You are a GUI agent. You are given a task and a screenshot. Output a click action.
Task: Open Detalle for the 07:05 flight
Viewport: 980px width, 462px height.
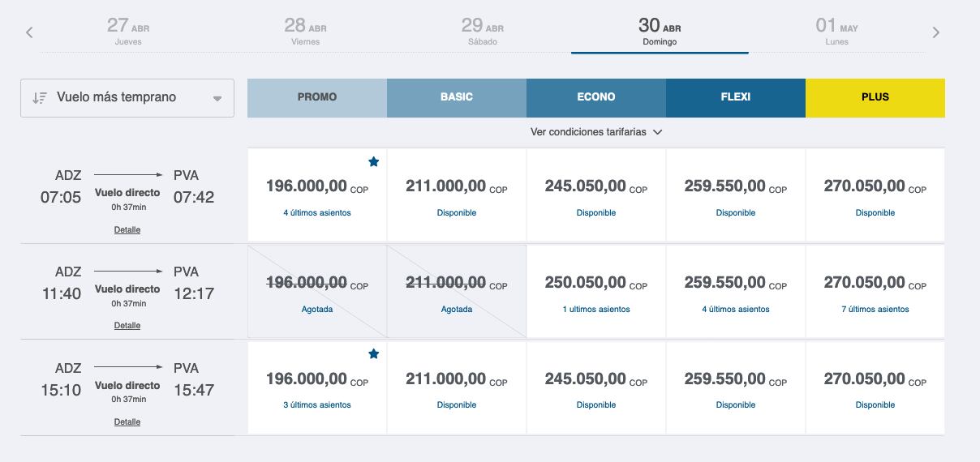(127, 229)
